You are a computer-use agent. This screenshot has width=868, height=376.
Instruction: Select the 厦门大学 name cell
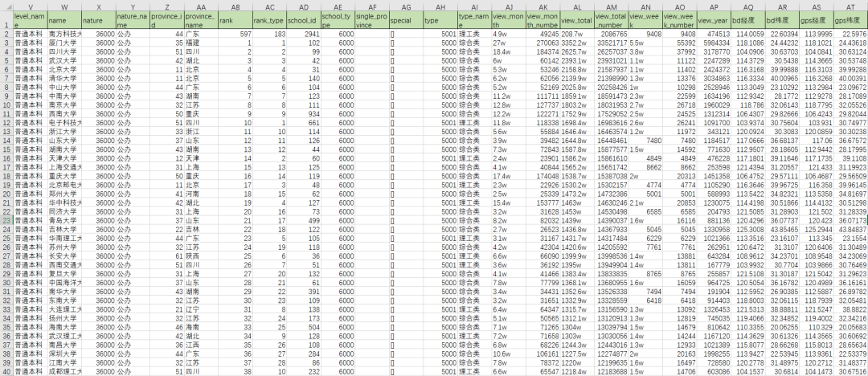pos(64,43)
